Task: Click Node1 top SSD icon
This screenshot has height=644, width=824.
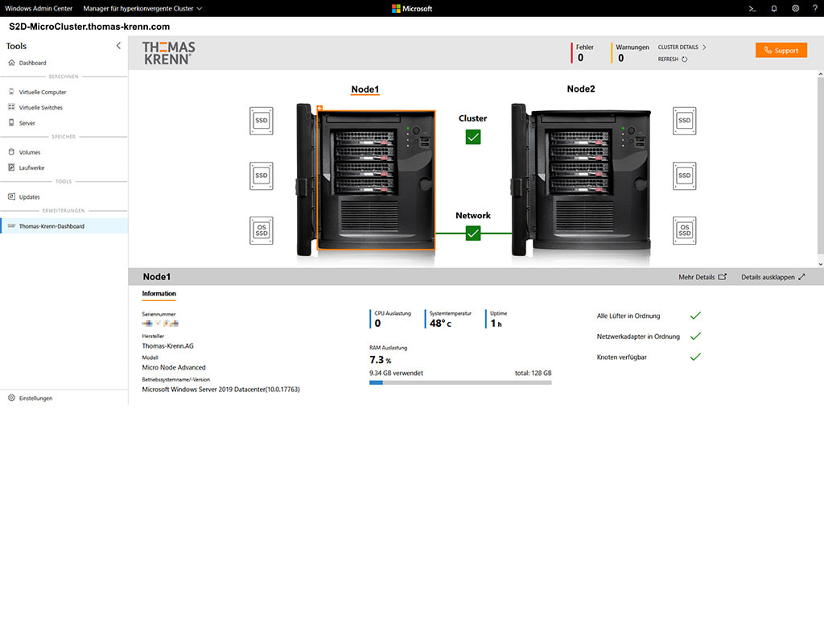Action: tap(262, 121)
